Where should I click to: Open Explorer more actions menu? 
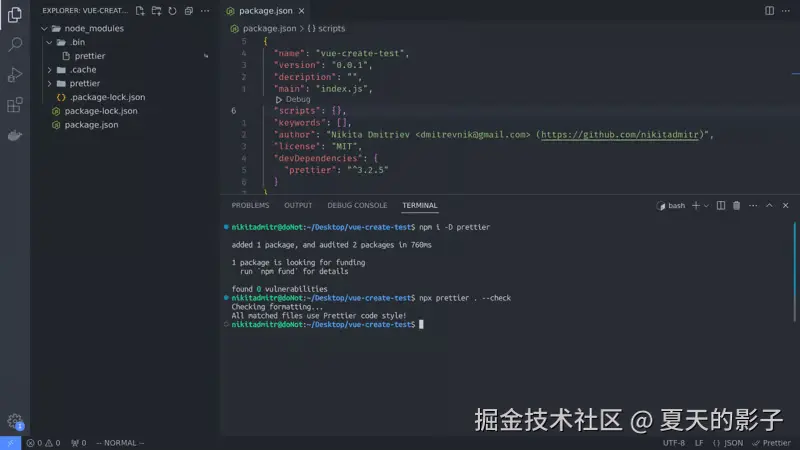(205, 11)
